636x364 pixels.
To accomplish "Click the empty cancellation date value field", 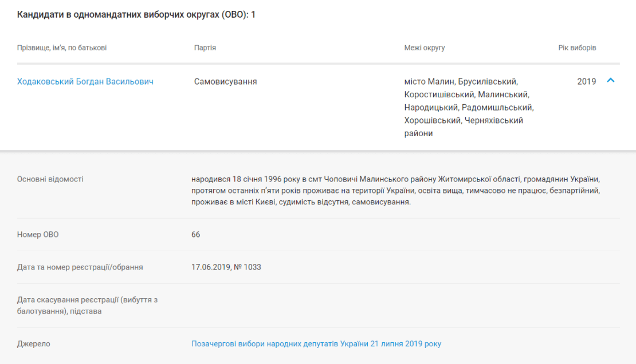I will 406,306.
